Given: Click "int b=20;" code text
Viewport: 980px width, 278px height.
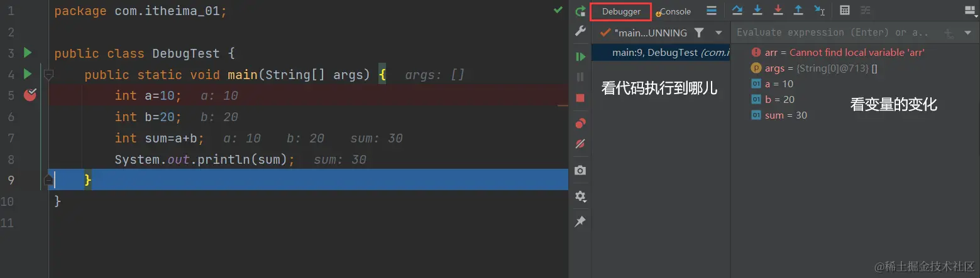Looking at the screenshot, I should pyautogui.click(x=148, y=117).
